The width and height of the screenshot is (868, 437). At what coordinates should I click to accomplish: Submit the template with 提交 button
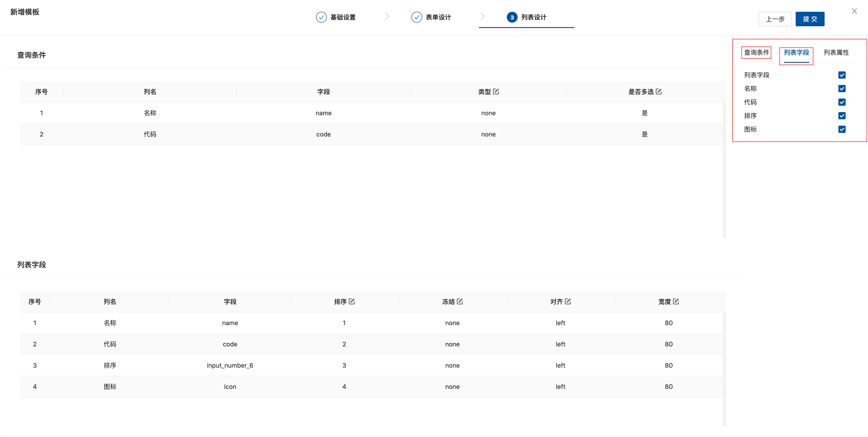pyautogui.click(x=810, y=19)
